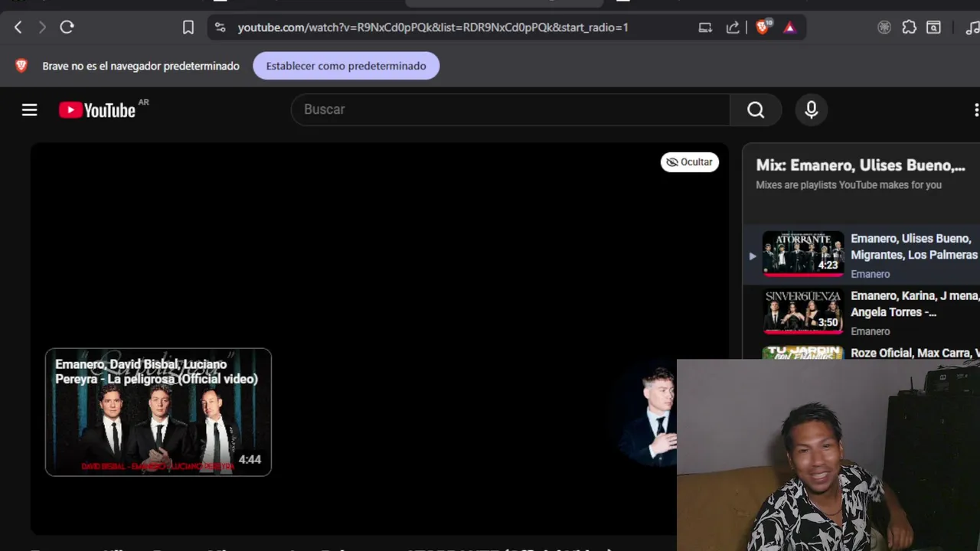This screenshot has width=980, height=551.
Task: Click the Brave logo in the info bar
Action: [21, 66]
